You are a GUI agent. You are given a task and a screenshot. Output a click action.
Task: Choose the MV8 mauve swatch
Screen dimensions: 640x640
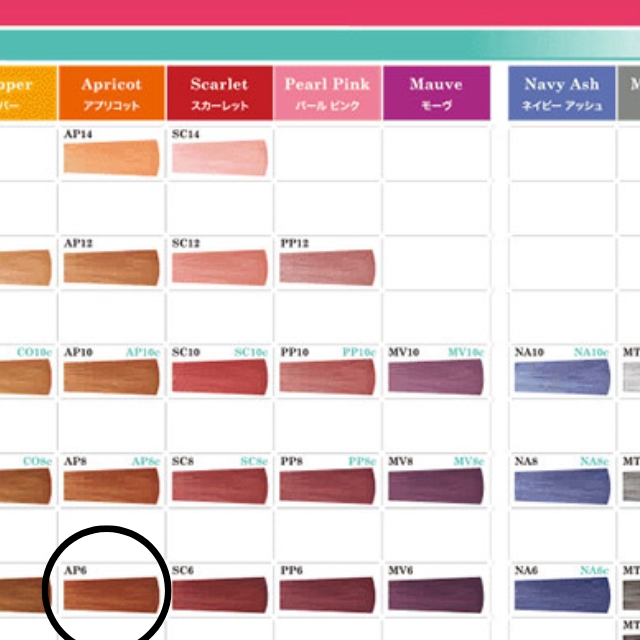point(435,485)
